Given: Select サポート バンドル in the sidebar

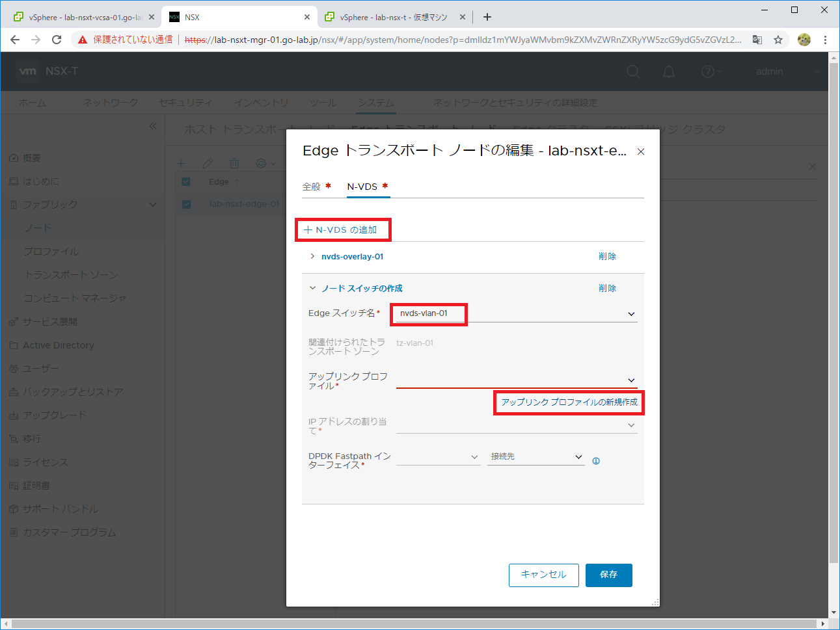Looking at the screenshot, I should (61, 509).
